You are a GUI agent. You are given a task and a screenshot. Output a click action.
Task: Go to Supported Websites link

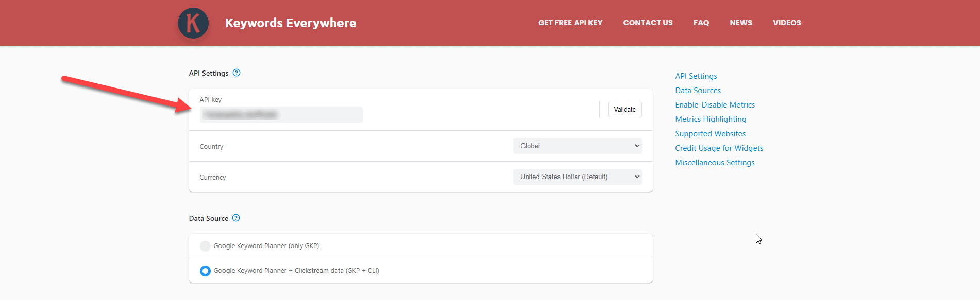pos(710,134)
